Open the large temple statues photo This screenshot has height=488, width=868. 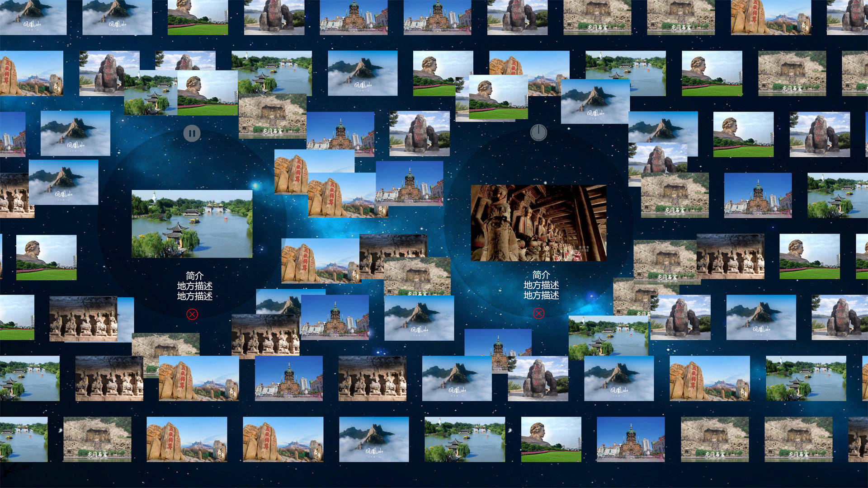[x=538, y=222]
